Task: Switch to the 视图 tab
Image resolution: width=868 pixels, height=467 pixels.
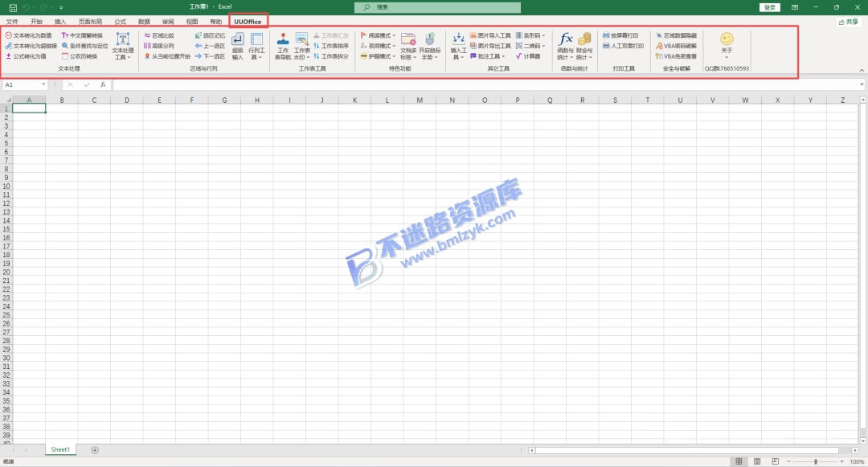Action: point(192,22)
